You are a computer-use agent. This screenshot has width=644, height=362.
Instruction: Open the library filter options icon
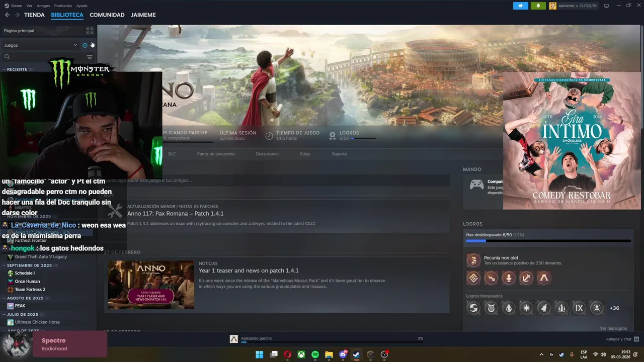[x=90, y=57]
